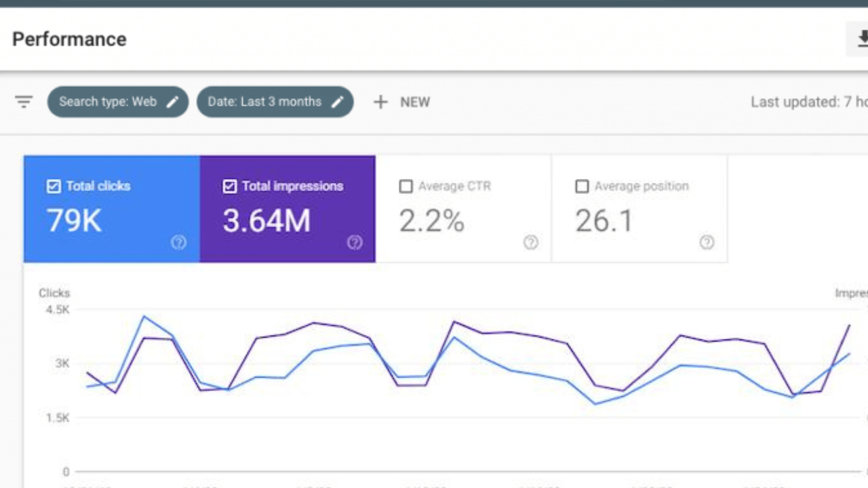Screen dimensions: 868x488
Task: Enable the Average position checkbox
Action: point(582,186)
